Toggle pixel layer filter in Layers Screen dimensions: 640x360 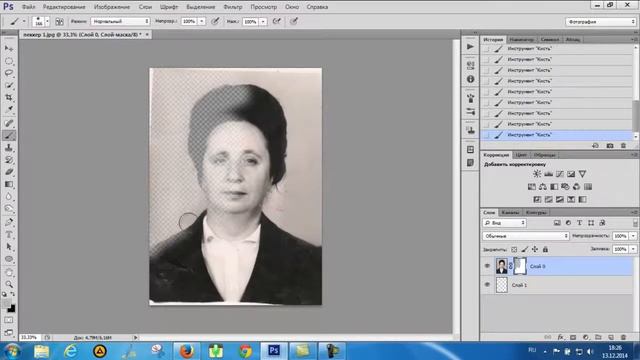coord(557,223)
